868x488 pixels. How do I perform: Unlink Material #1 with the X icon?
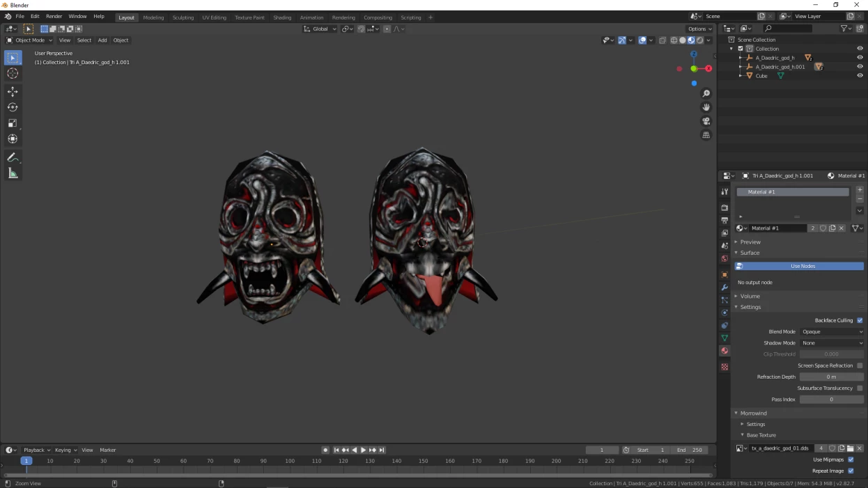coord(842,228)
